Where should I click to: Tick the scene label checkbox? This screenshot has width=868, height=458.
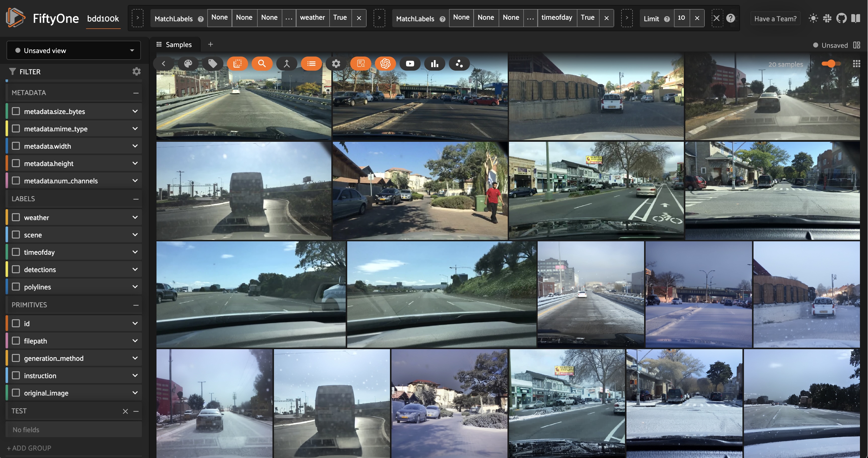click(16, 235)
